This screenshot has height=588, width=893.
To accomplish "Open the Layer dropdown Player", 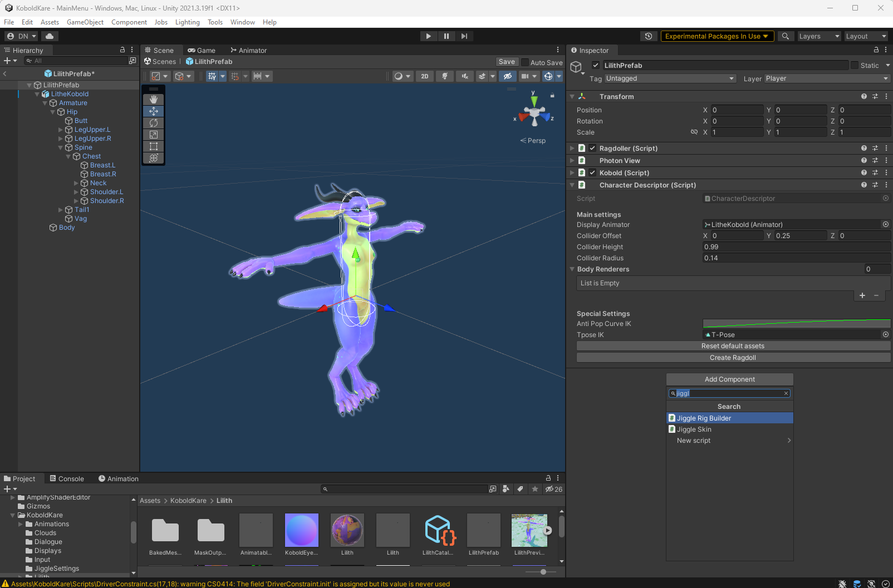I will (x=827, y=79).
